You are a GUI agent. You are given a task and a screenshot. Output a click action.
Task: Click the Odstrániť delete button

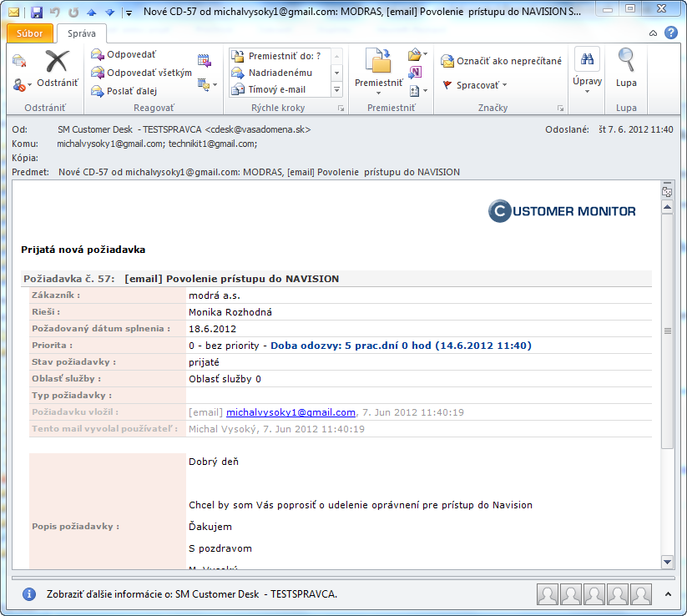(58, 68)
